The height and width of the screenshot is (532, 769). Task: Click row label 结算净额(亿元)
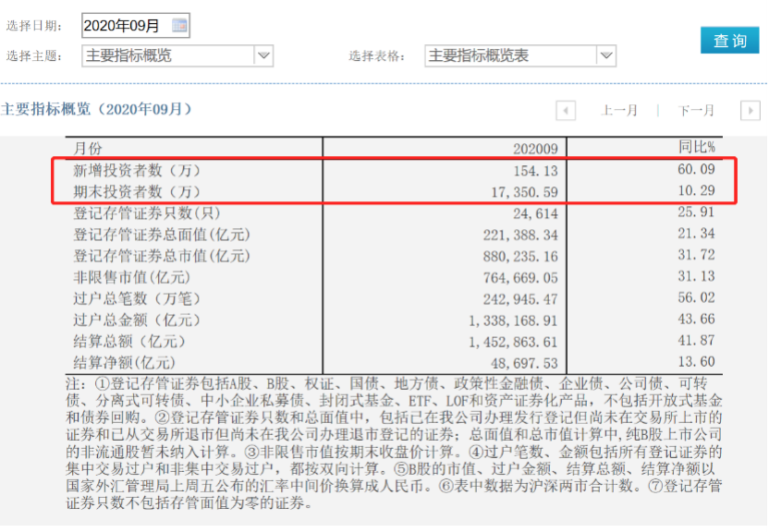pyautogui.click(x=124, y=362)
